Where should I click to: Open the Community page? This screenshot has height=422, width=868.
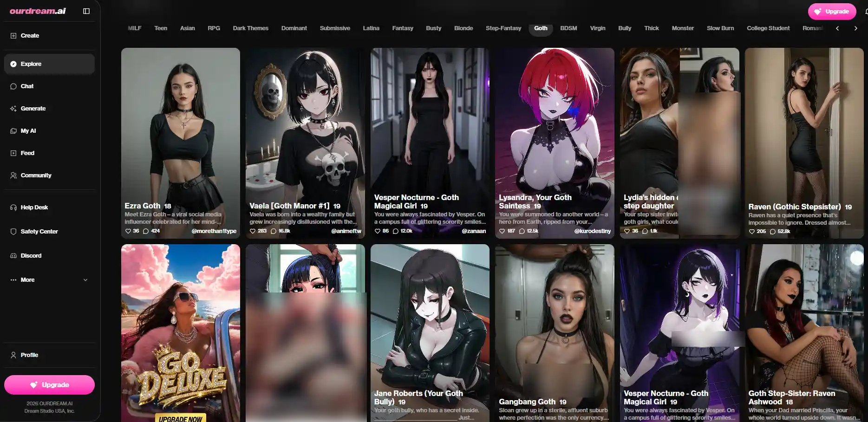tap(49, 175)
